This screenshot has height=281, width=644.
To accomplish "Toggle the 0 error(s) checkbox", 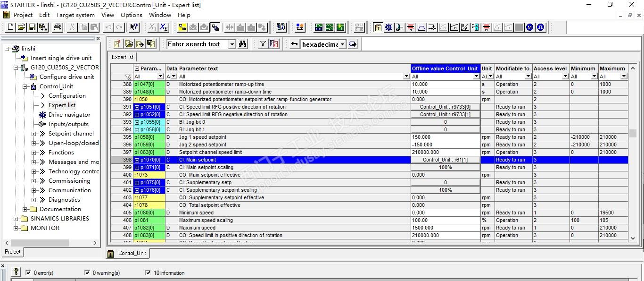I will tap(29, 272).
